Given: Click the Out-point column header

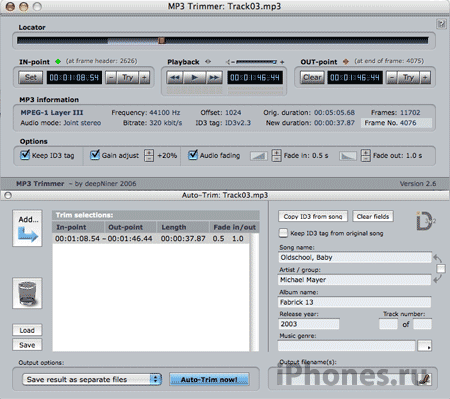Looking at the screenshot, I should (130, 227).
